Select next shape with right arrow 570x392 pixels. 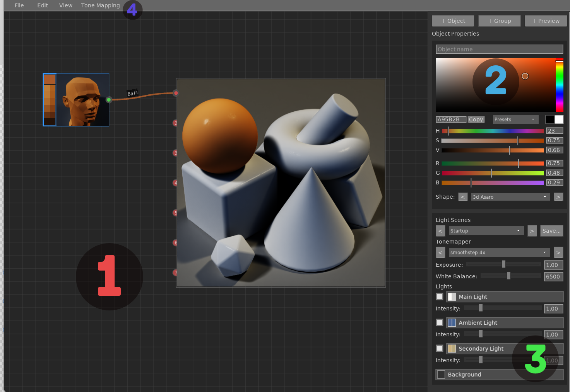(x=558, y=197)
